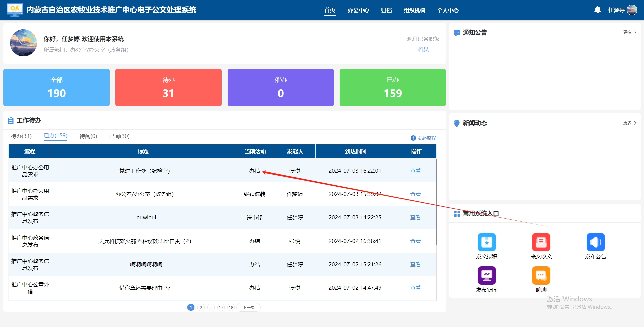Screen dimensions: 644x327
Task: Click the user avatar in top bar
Action: coord(632,10)
